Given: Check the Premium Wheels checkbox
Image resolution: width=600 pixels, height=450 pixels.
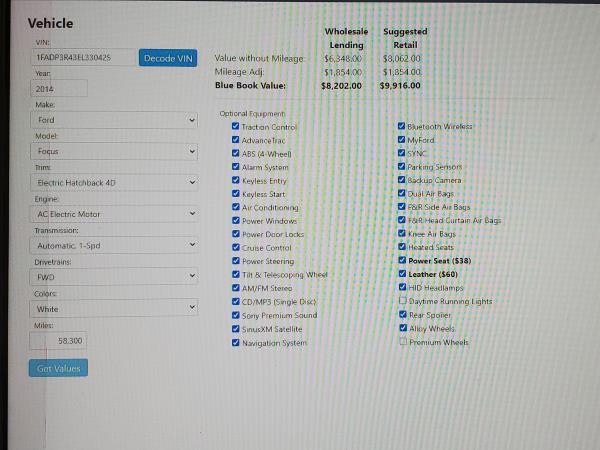Looking at the screenshot, I should 403,342.
